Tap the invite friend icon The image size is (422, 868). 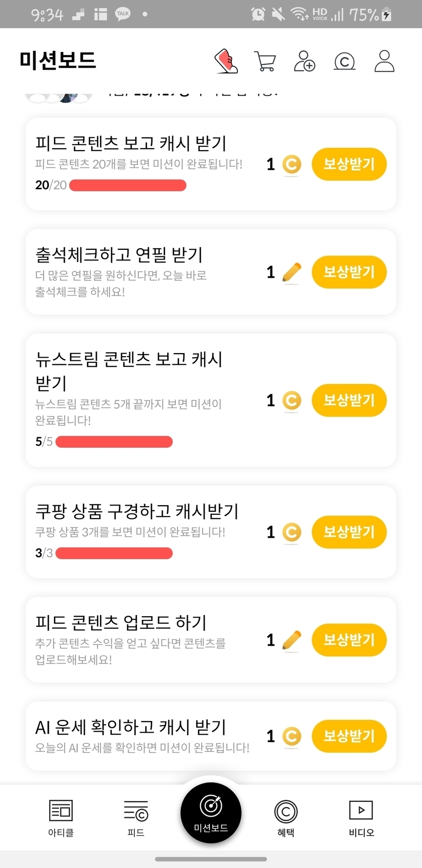[305, 61]
